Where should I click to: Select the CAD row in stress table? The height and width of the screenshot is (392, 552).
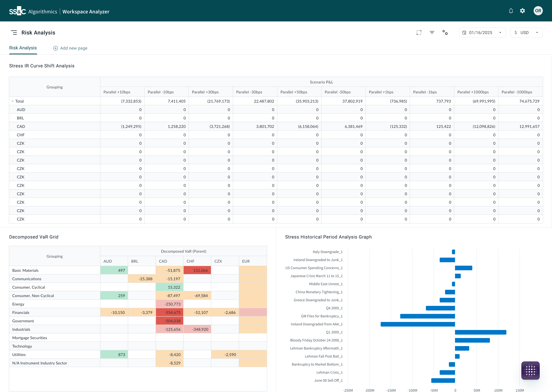click(276, 127)
